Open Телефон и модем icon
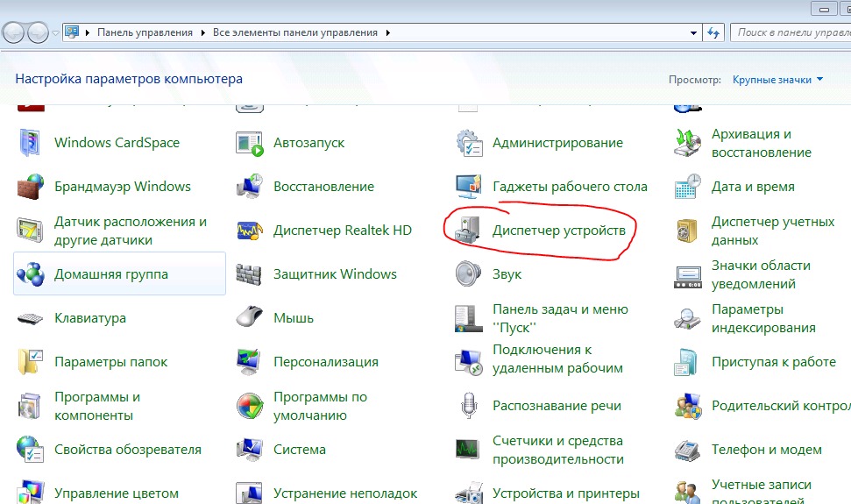Viewport: 851px width, 504px height. tap(688, 450)
